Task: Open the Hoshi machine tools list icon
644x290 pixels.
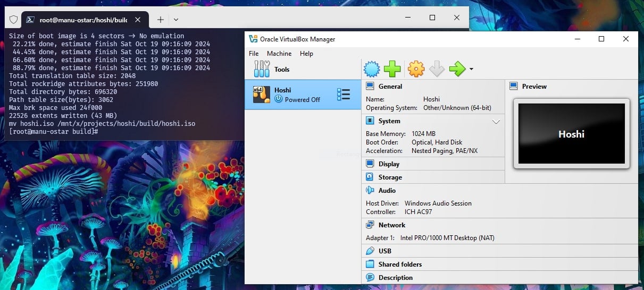Action: click(x=344, y=95)
